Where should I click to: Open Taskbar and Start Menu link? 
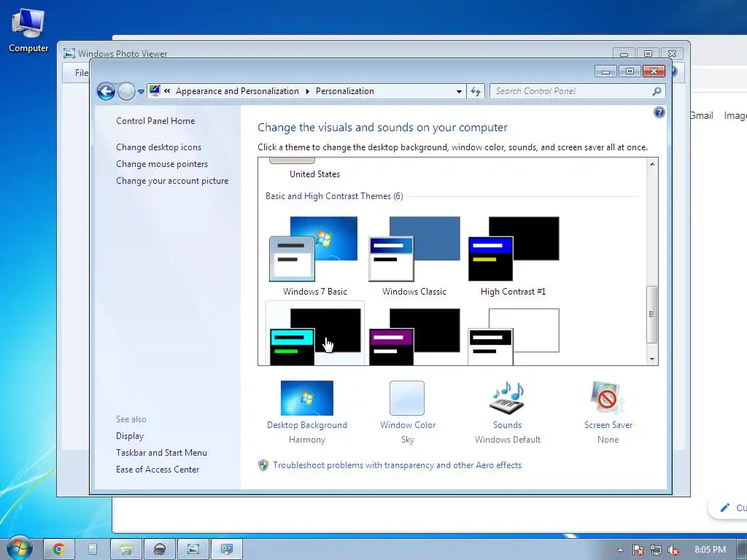pyautogui.click(x=161, y=452)
